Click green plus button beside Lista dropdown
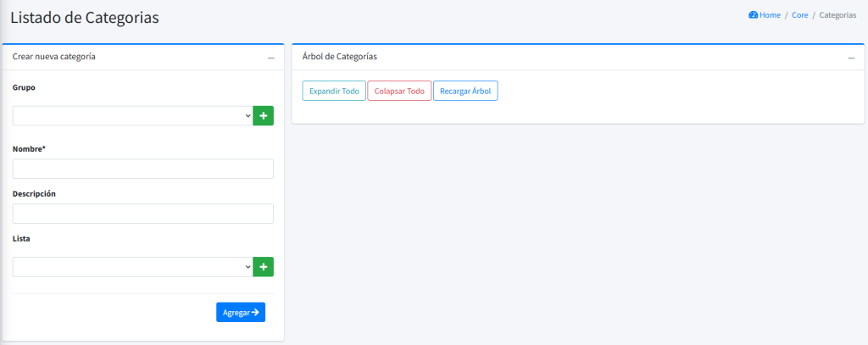868x345 pixels. point(263,267)
